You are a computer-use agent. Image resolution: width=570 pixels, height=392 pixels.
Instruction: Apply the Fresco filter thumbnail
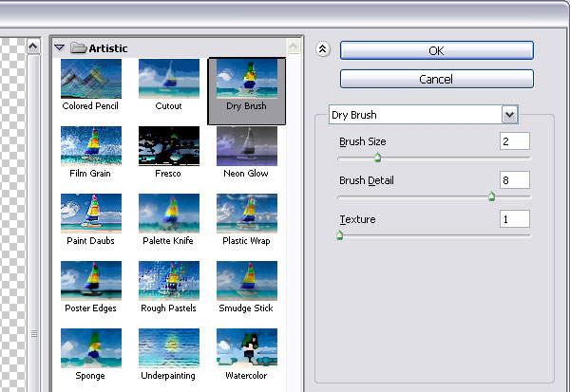tap(168, 146)
